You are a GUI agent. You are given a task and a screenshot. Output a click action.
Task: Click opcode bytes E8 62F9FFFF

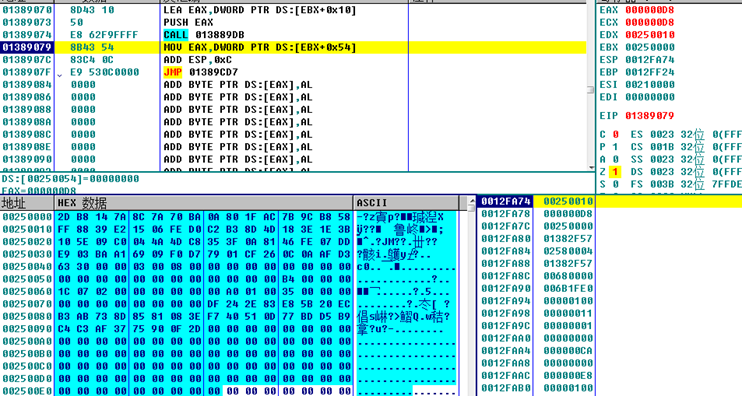tap(105, 35)
